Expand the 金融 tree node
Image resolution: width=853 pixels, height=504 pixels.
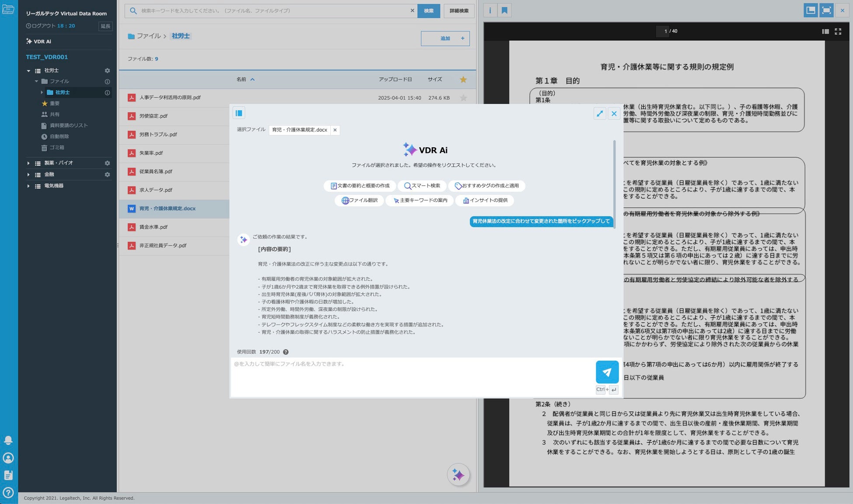pos(28,174)
